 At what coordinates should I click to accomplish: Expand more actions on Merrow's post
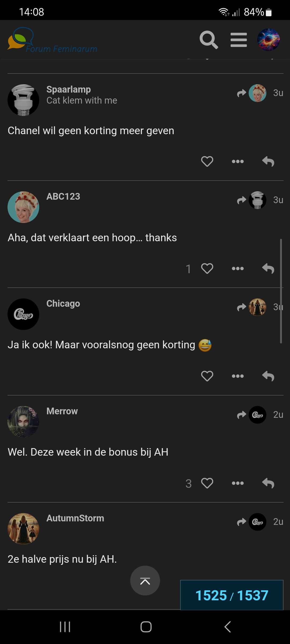[x=238, y=483]
